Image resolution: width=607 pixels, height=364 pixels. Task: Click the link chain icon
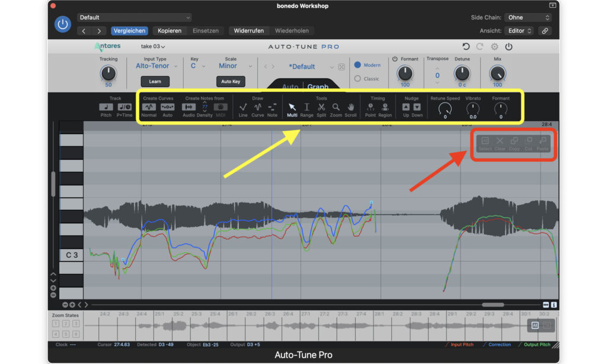pos(545,31)
